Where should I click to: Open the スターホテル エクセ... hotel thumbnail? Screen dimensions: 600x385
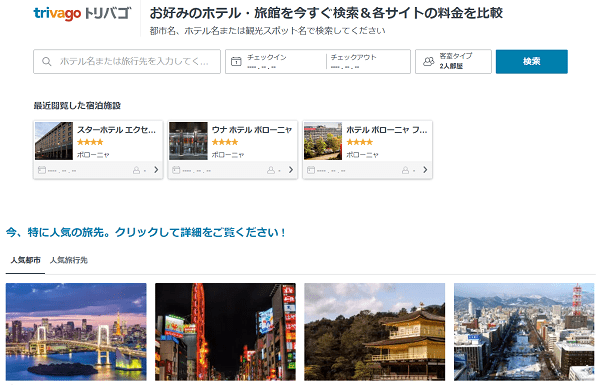(x=54, y=141)
